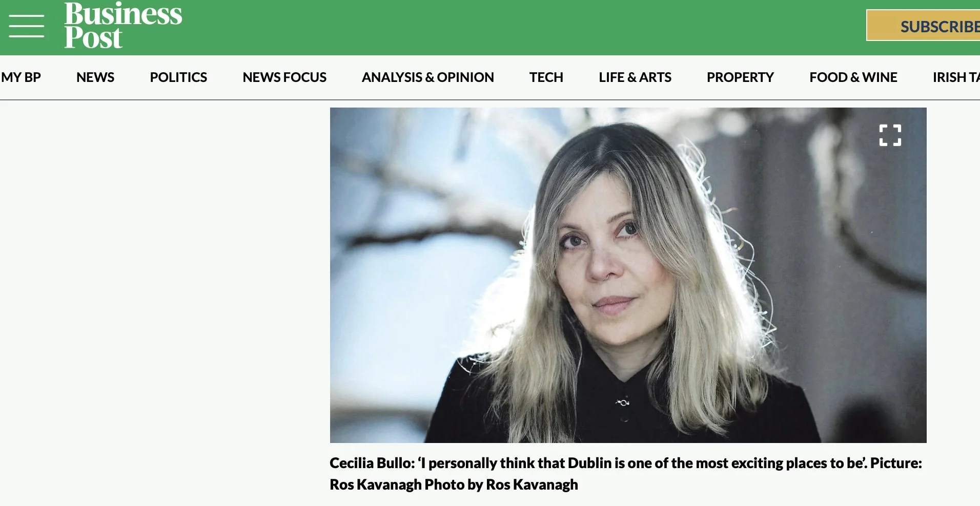Click the photo caption about Dublin
Viewport: 980px width, 506px height.
pos(626,474)
